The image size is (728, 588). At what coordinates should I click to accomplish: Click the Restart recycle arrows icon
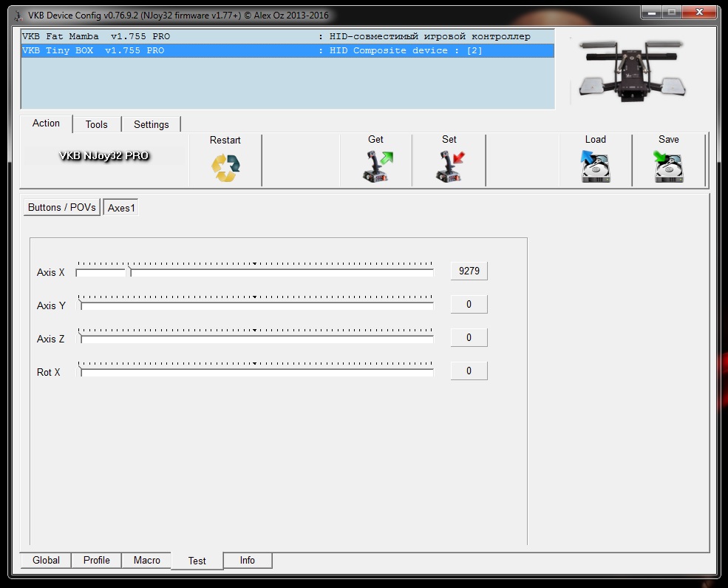tap(225, 167)
